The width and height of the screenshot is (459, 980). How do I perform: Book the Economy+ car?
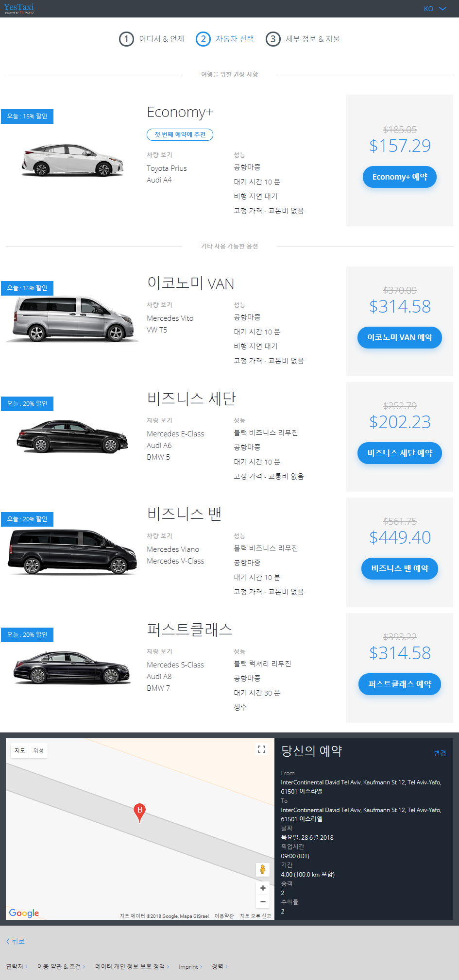pyautogui.click(x=399, y=177)
